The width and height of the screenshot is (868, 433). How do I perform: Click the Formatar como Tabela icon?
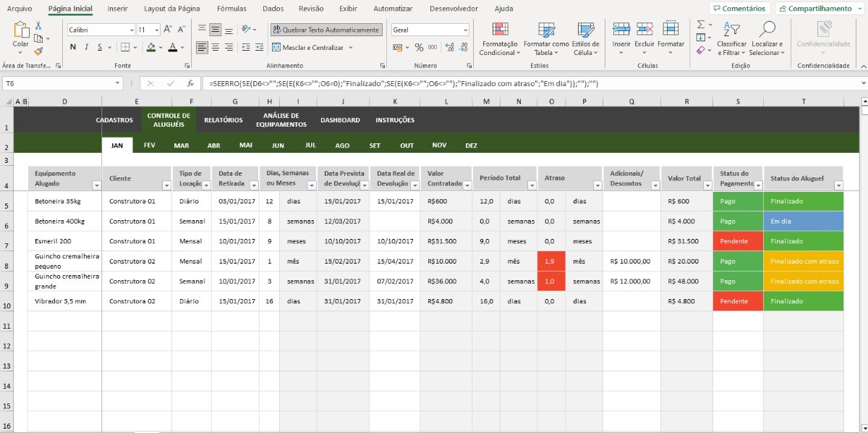tap(546, 38)
